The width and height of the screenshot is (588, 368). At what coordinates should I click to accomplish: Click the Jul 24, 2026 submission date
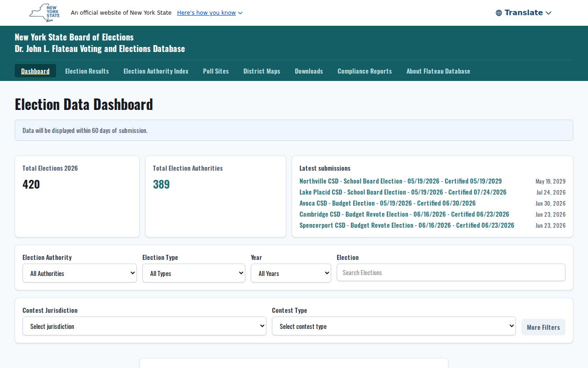pos(551,193)
